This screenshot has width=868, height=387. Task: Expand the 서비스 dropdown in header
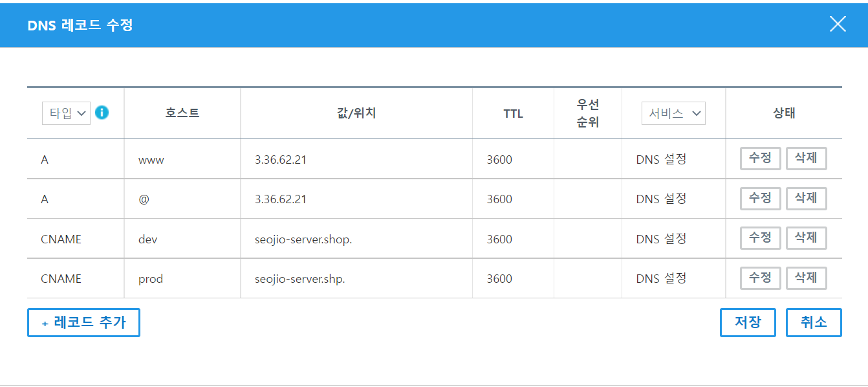[x=673, y=113]
